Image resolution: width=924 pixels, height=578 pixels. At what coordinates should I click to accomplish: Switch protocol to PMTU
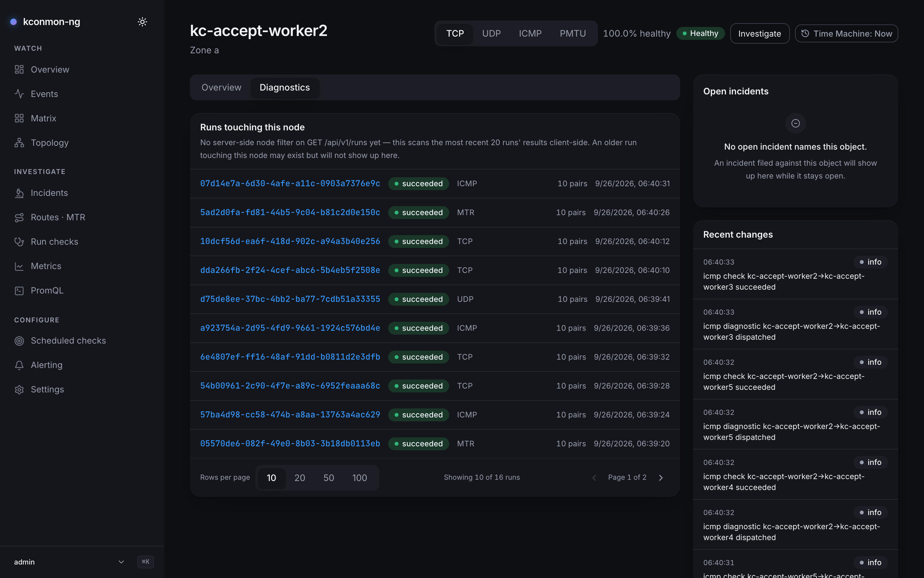point(572,33)
